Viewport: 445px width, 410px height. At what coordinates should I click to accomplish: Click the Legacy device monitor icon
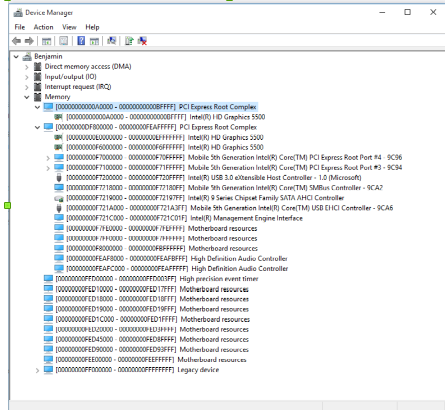tap(48, 370)
